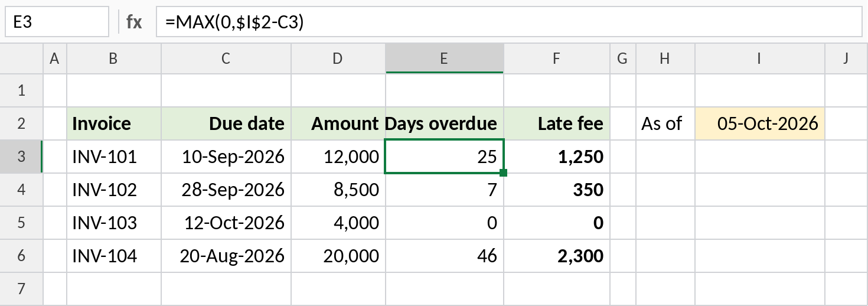Click the Due date header cell
868x306 pixels.
(x=226, y=123)
